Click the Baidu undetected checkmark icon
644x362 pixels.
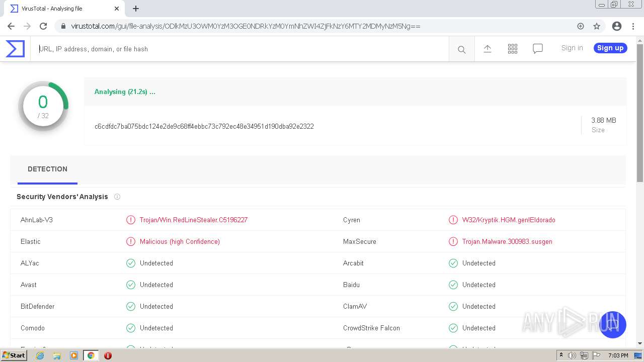pos(453,285)
